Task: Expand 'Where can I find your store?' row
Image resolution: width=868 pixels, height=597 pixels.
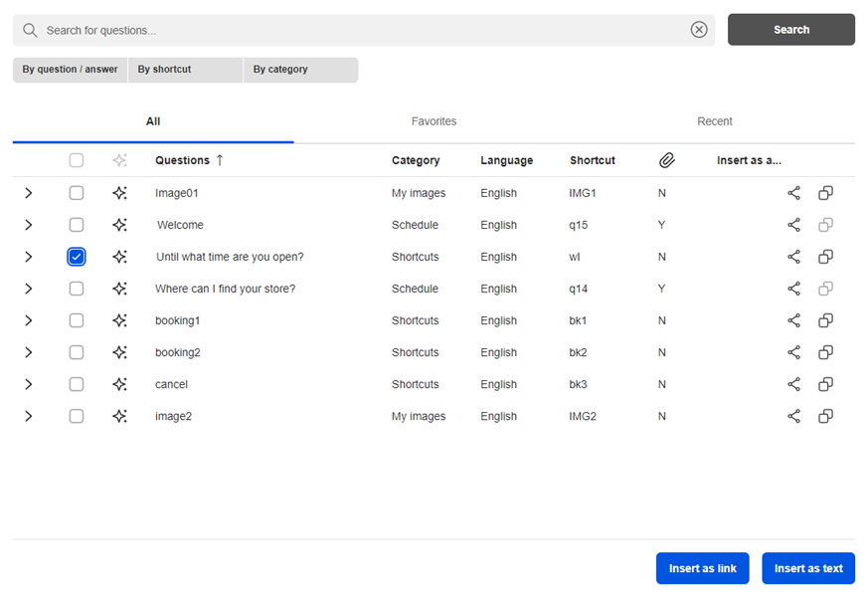Action: click(28, 289)
